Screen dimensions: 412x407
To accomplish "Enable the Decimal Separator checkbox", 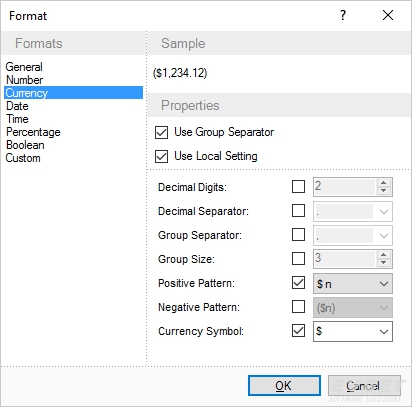I will (298, 211).
